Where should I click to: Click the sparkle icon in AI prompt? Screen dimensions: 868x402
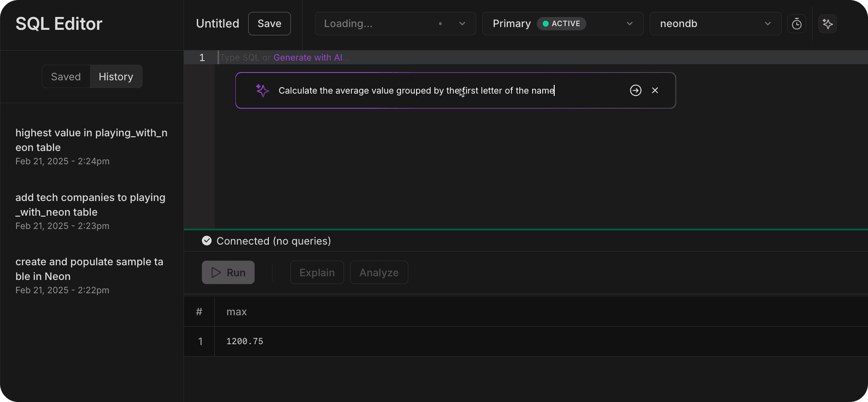coord(262,90)
